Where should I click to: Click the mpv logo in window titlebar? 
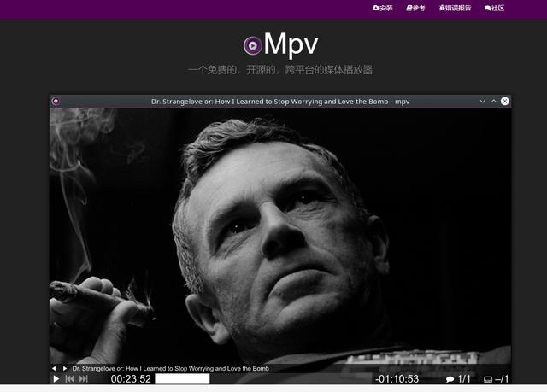click(x=56, y=101)
